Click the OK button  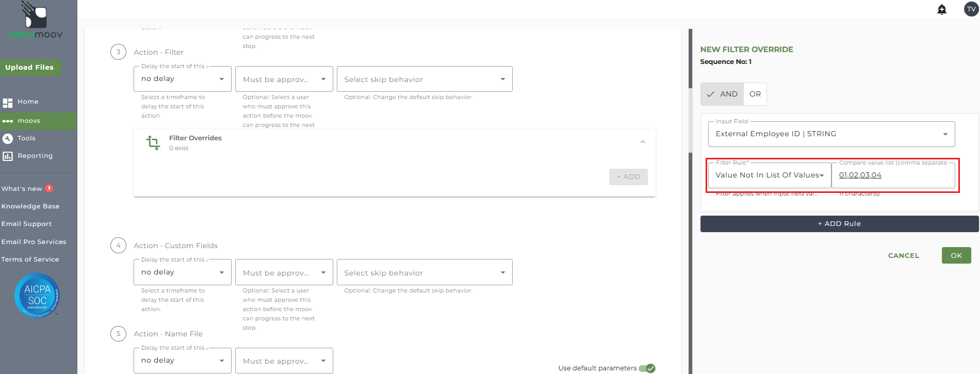tap(956, 255)
